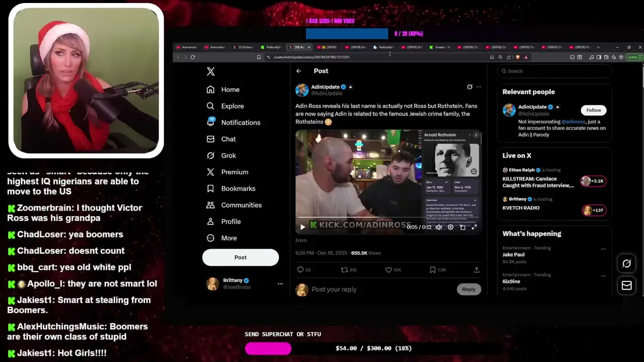Open Bookmarks in the sidebar

pyautogui.click(x=231, y=189)
